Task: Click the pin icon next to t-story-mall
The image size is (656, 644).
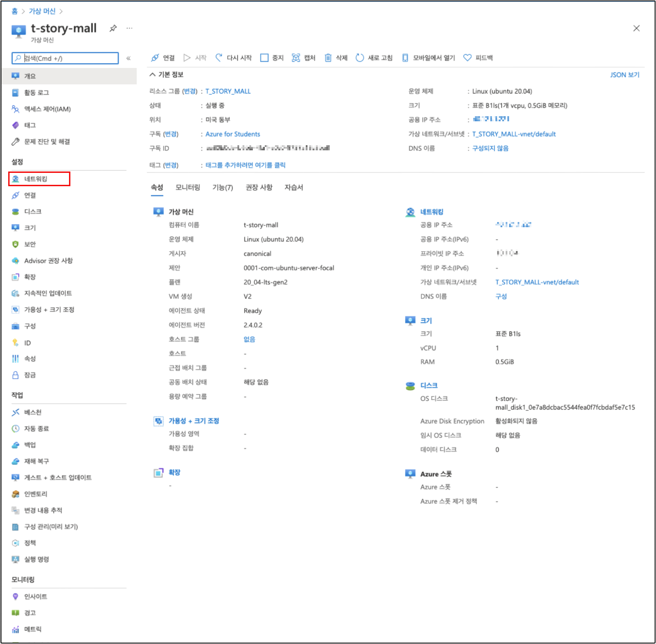Action: coord(113,28)
